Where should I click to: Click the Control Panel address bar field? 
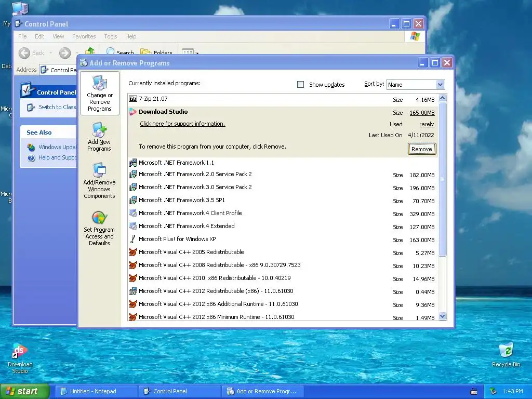pyautogui.click(x=58, y=70)
